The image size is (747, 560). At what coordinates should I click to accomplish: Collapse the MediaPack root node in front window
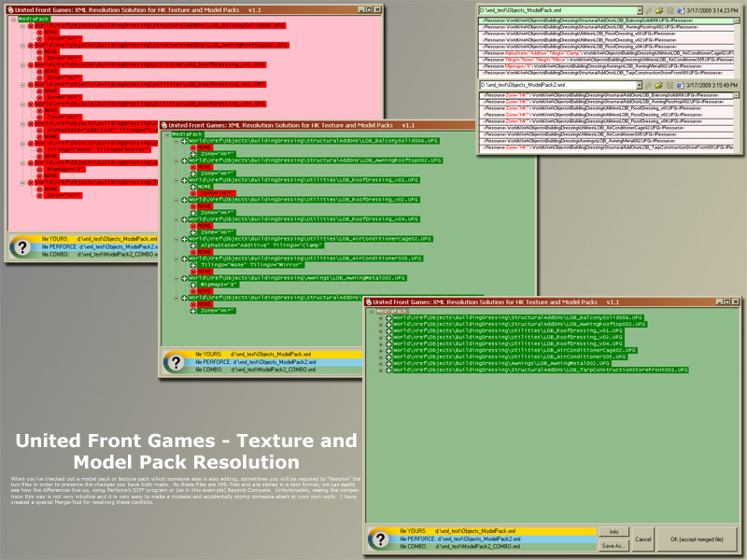(x=372, y=312)
